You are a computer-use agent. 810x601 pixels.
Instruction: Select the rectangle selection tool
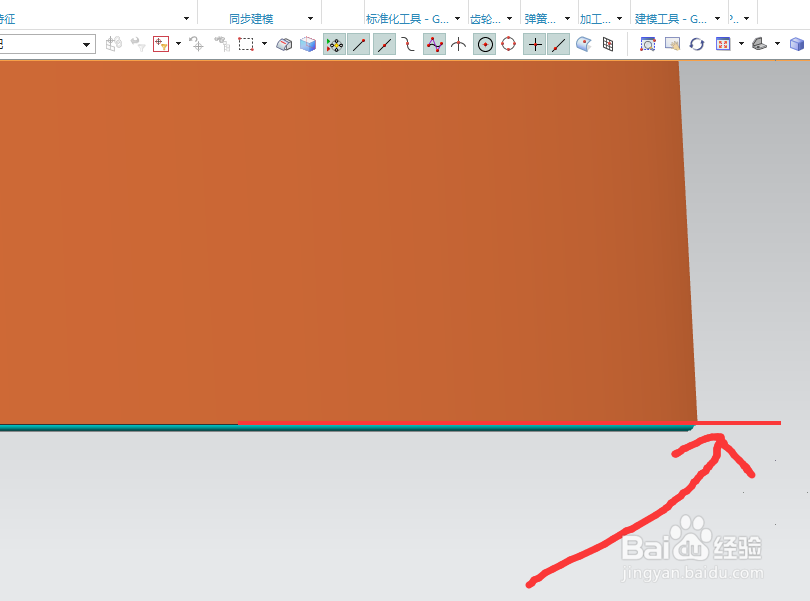tap(246, 44)
